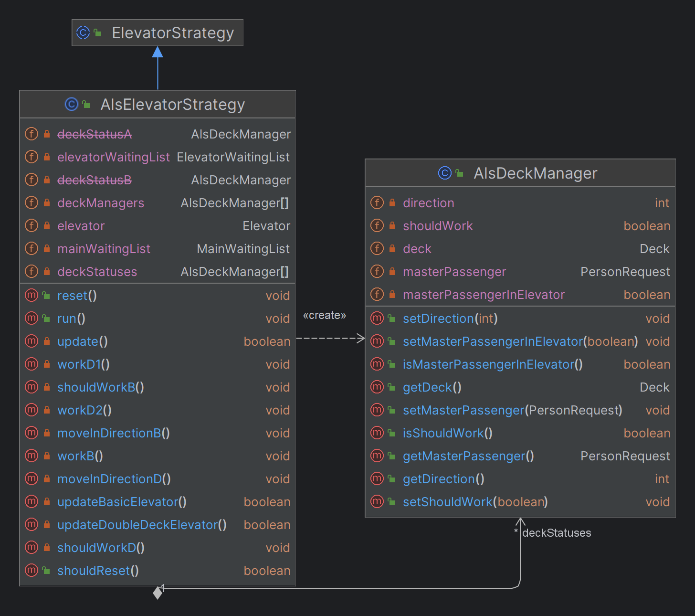Click the method icon of run()
This screenshot has width=695, height=616.
[x=32, y=318]
